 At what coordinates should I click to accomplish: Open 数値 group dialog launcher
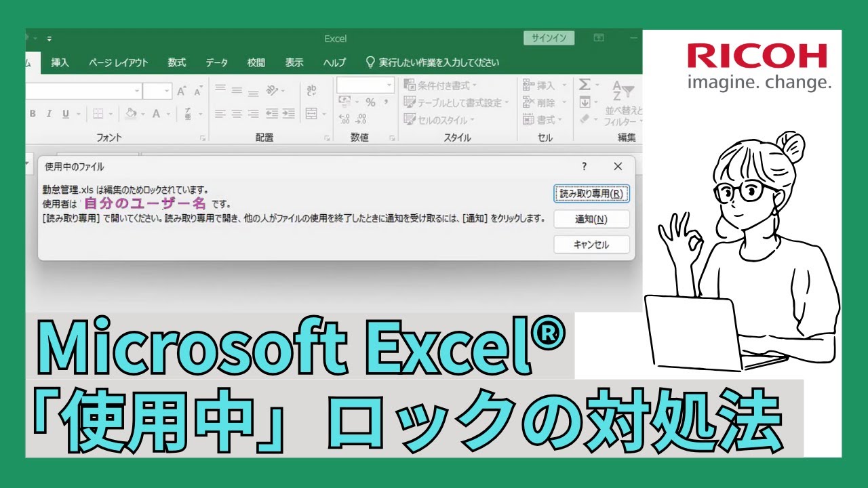click(x=392, y=138)
